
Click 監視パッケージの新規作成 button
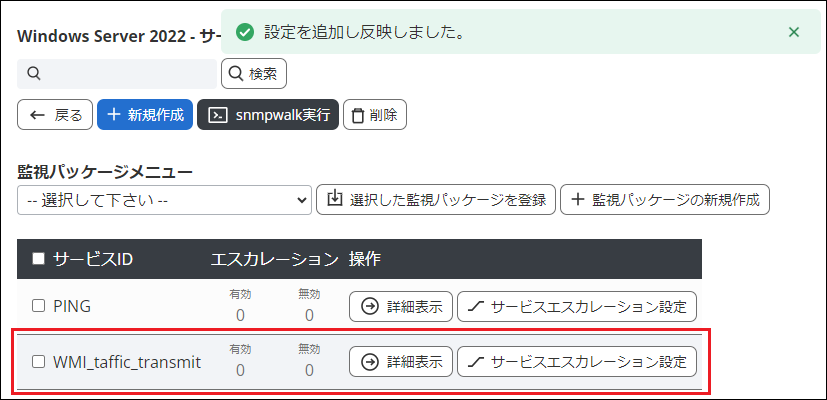(664, 200)
